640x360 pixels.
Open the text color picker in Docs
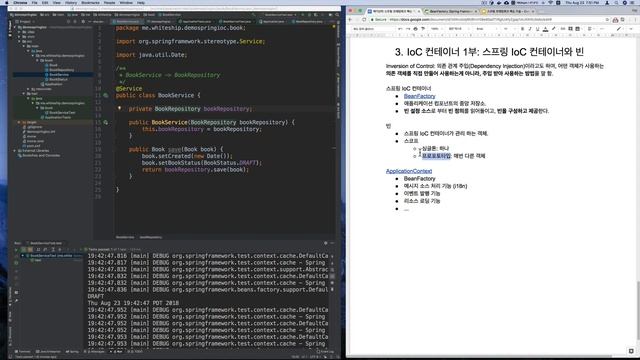click(x=545, y=29)
